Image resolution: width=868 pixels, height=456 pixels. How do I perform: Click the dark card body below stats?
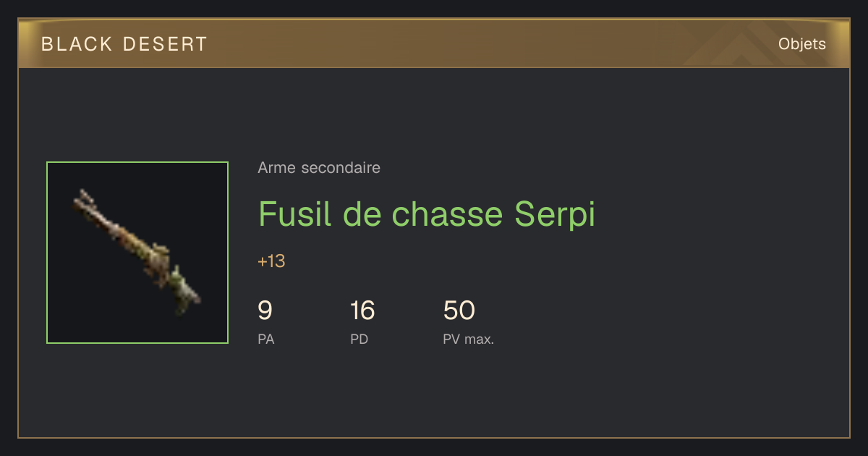(434, 394)
